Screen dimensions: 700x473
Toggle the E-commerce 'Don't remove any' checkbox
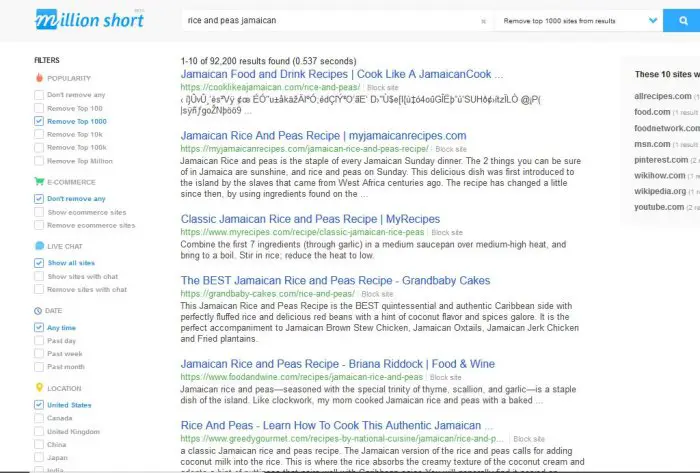coord(39,199)
